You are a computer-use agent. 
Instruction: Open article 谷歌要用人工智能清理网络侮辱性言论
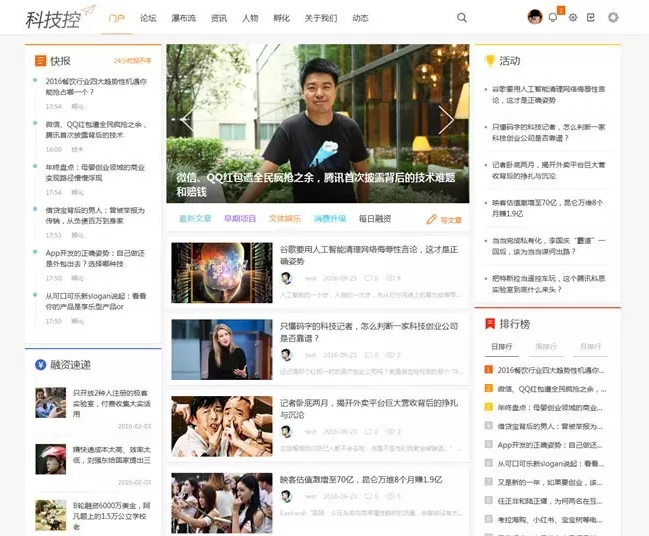[368, 255]
